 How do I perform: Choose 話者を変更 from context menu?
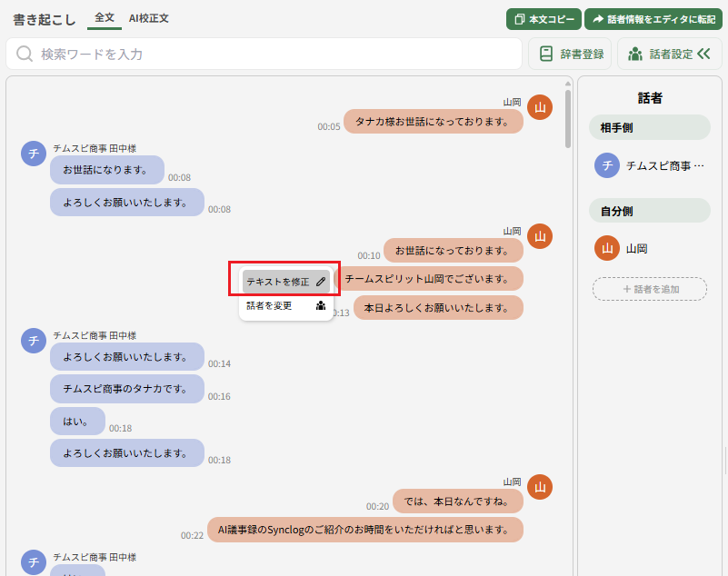tap(270, 306)
